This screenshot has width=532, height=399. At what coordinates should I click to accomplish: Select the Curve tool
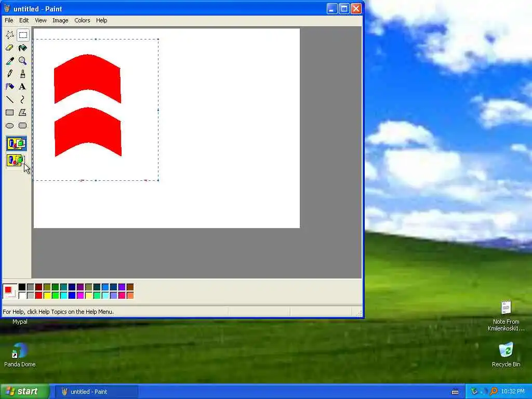pos(23,99)
